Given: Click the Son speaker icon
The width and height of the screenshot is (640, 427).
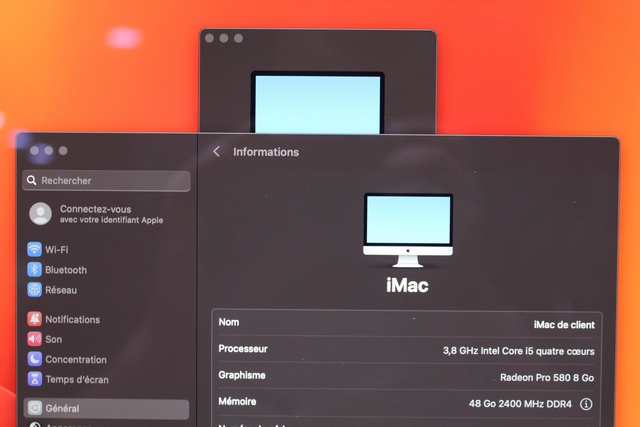Looking at the screenshot, I should coord(34,339).
